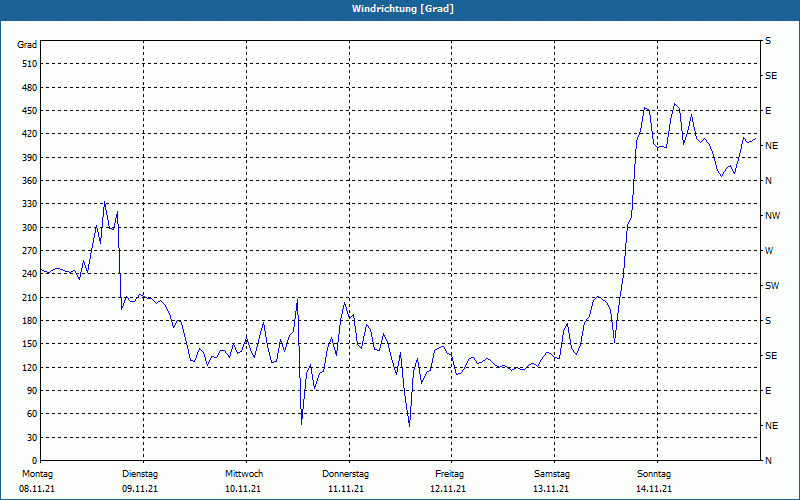This screenshot has width=800, height=500.
Task: Pick the 210 label on the Grad axis
Action: [30, 297]
